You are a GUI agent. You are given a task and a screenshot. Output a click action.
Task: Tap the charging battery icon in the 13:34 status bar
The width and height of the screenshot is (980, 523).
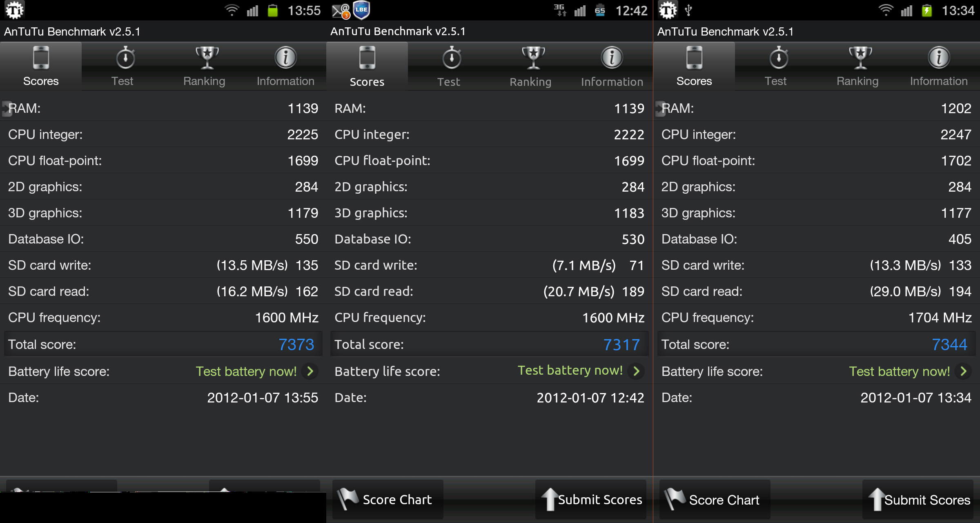click(x=927, y=10)
